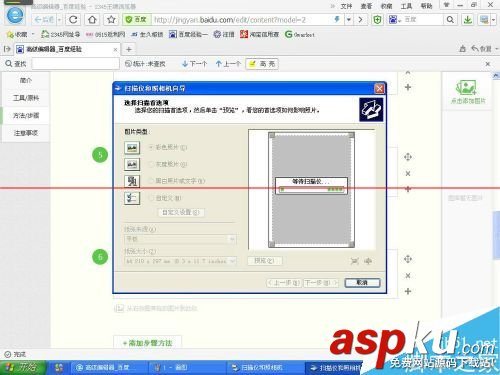
Task: Click the sidebar toggle icon left of tabs
Action: coord(7,49)
